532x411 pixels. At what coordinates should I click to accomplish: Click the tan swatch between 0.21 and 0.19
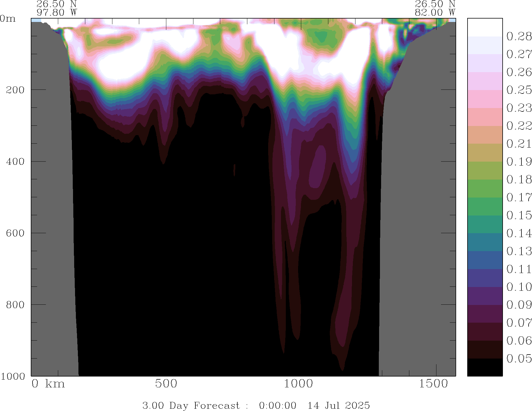click(x=485, y=152)
